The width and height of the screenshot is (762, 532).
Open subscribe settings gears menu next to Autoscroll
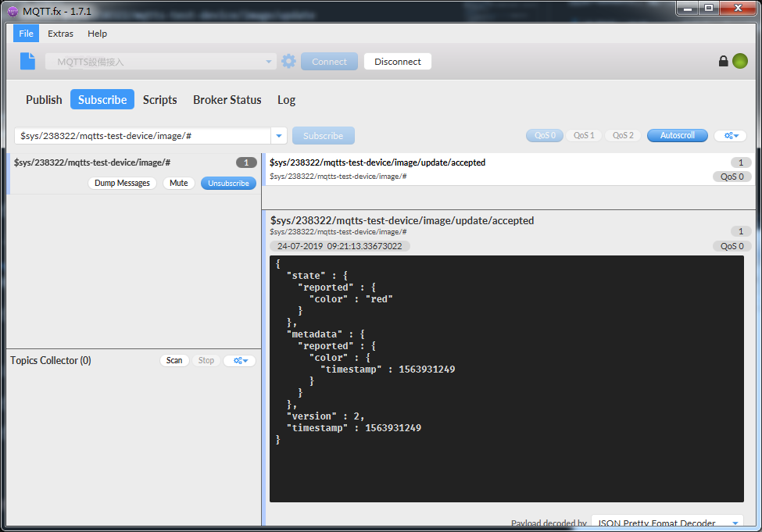tap(731, 136)
